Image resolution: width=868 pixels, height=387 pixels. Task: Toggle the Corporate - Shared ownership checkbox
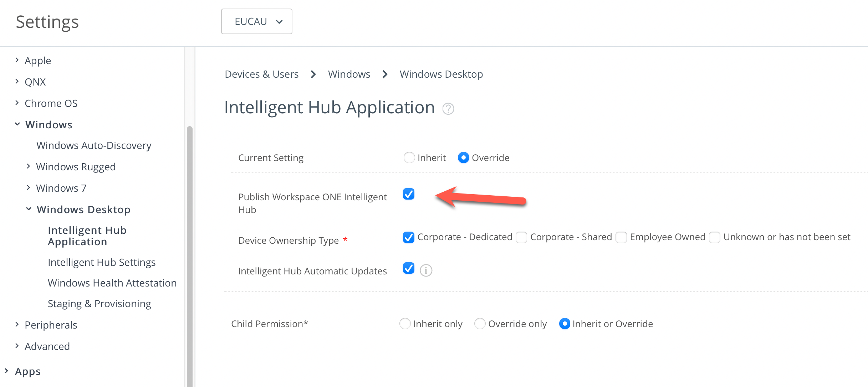tap(521, 237)
